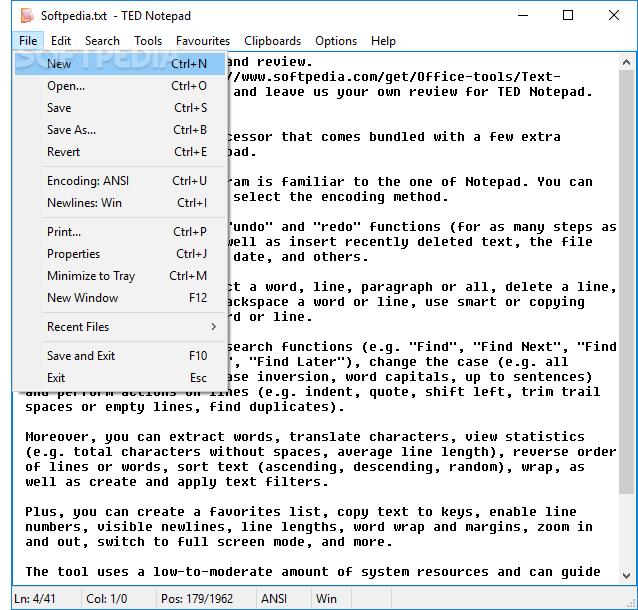Choose New Window from the File menu

point(120,298)
